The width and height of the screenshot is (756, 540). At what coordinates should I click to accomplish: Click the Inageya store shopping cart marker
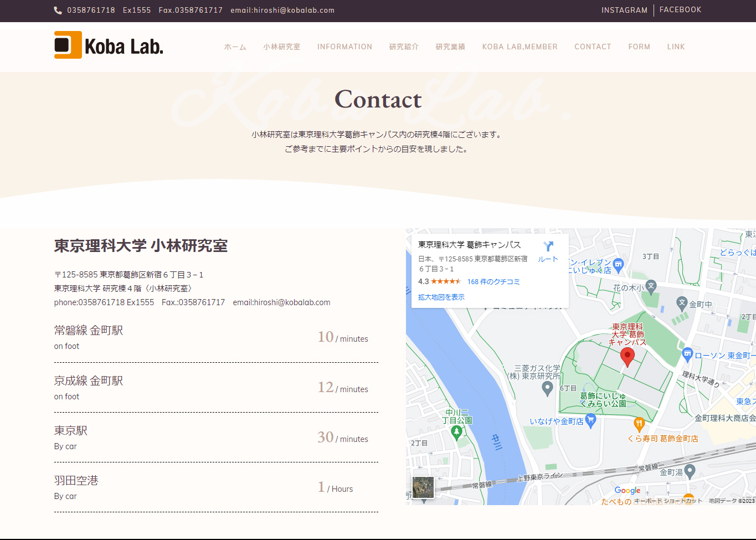(x=590, y=421)
